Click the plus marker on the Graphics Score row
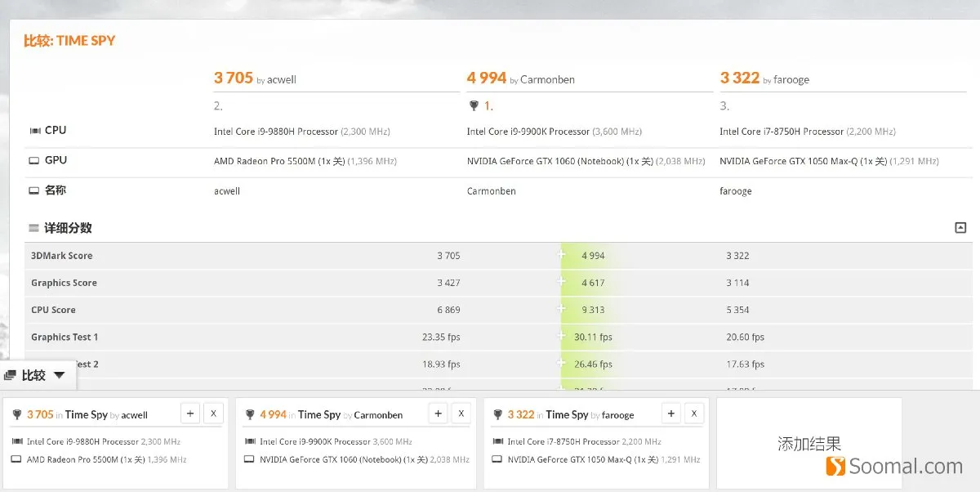980x492 pixels. pos(562,282)
